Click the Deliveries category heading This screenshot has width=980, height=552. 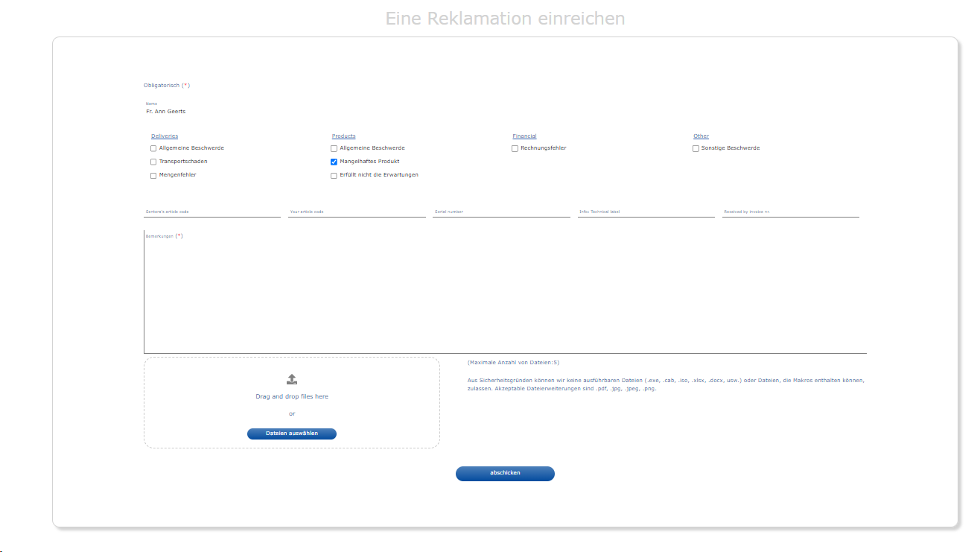point(165,136)
